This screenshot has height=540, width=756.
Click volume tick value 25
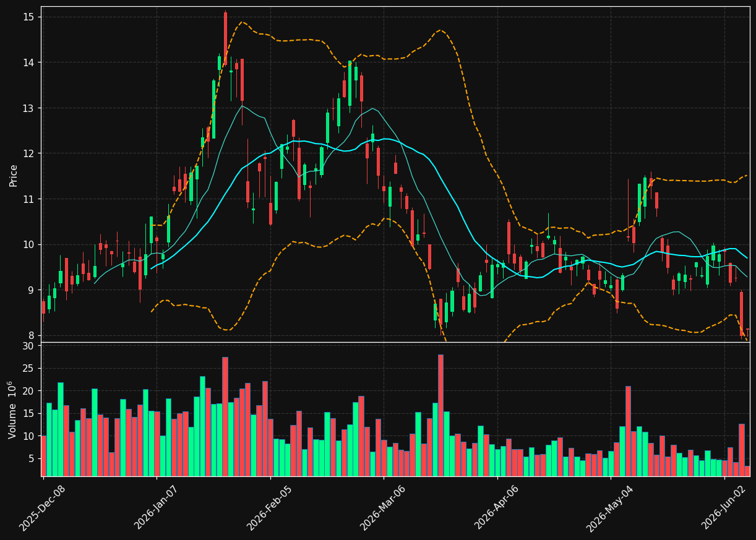[28, 369]
